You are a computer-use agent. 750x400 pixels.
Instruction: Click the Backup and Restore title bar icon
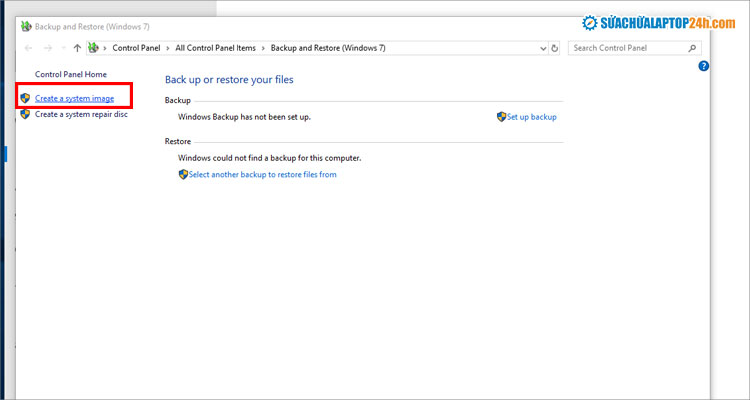point(26,25)
